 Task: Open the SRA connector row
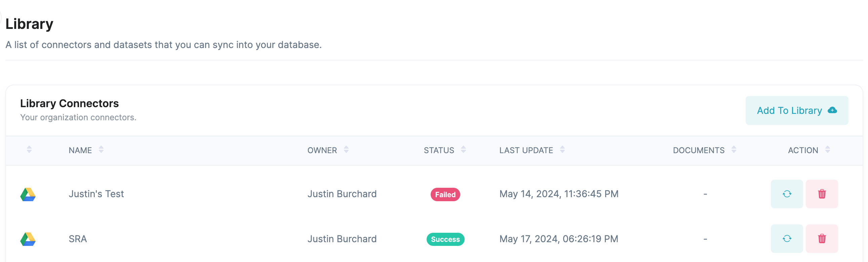434,239
